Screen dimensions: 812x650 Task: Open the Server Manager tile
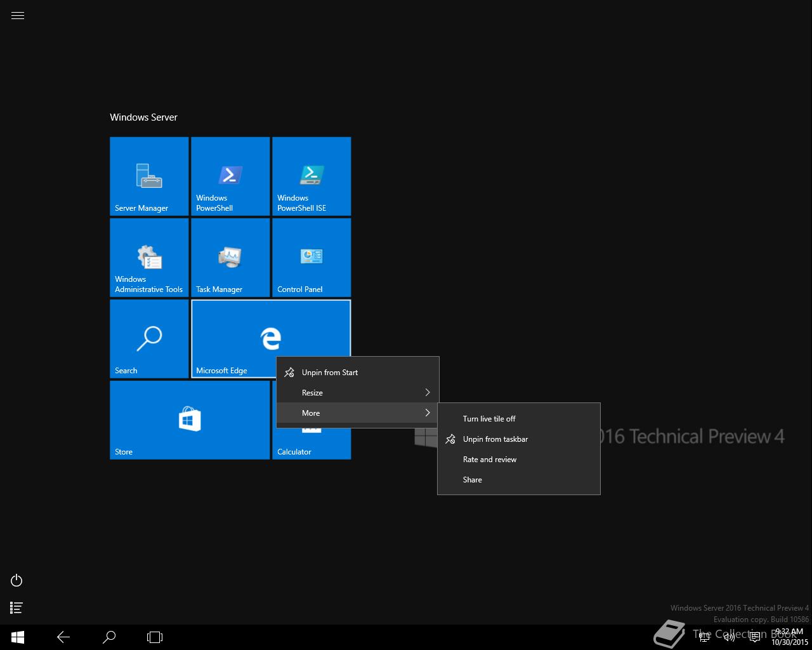coord(149,176)
